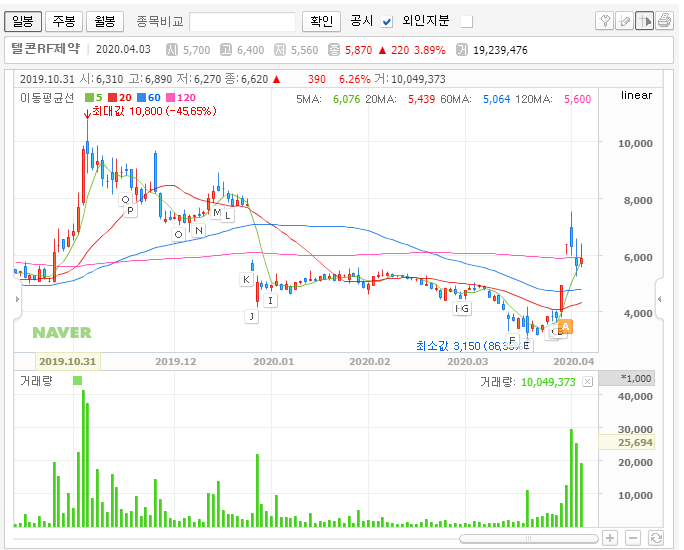Click the orange A disclosure marker

565,326
